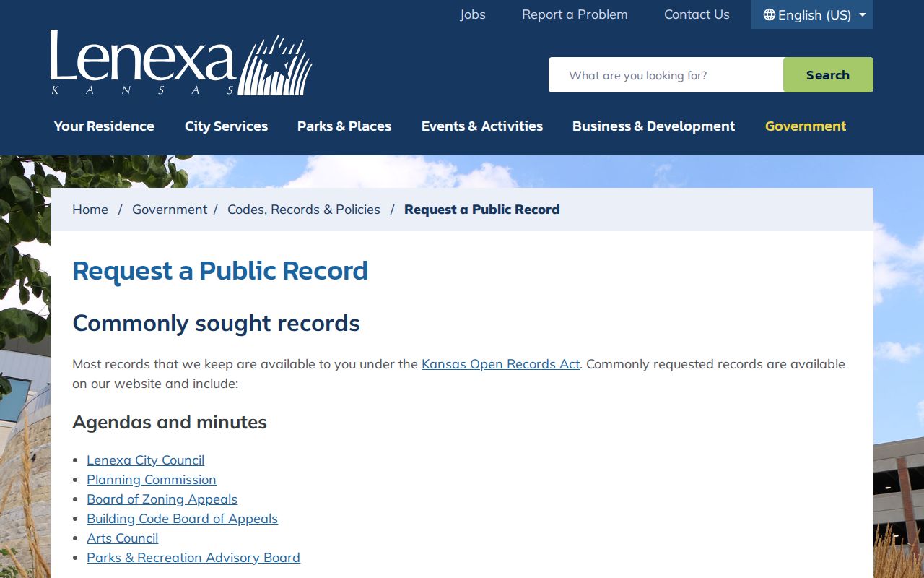Open the Business & Development menu
Screen dimensions: 924x578
[x=653, y=126]
